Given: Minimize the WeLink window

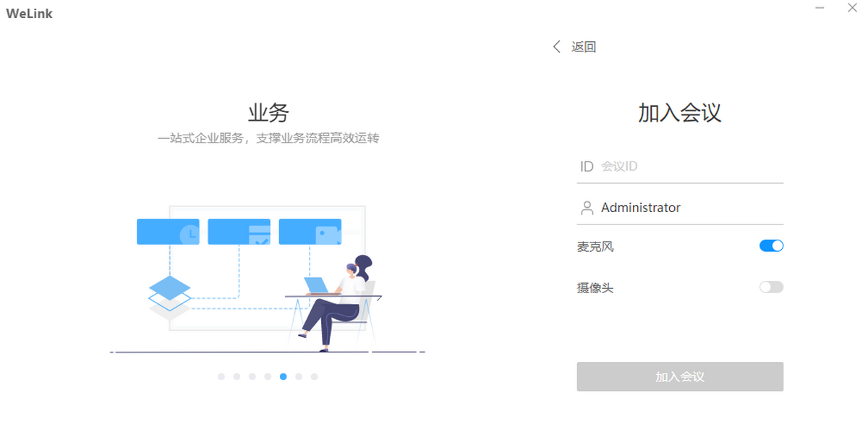Looking at the screenshot, I should coord(820,8).
